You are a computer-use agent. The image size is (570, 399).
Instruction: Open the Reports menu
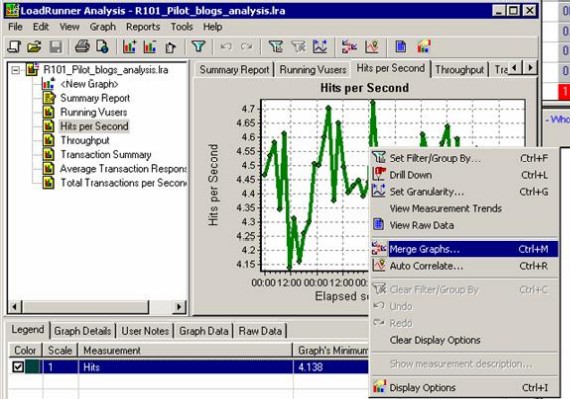[143, 27]
